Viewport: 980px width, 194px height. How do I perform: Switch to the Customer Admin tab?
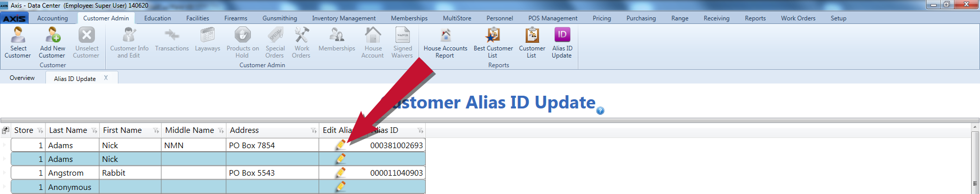(106, 18)
